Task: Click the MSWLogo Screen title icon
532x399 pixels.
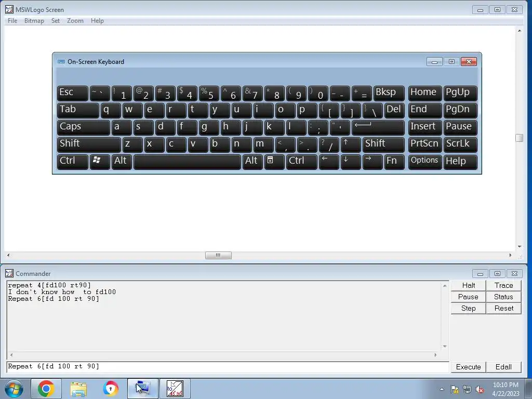Action: (9, 9)
